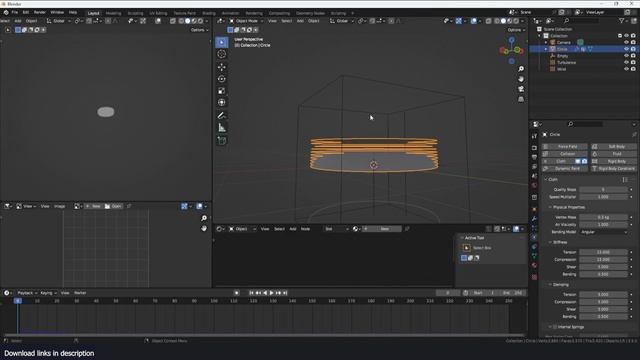Hide the Turbulence object in viewport
Screen dimensions: 640x360
626,62
